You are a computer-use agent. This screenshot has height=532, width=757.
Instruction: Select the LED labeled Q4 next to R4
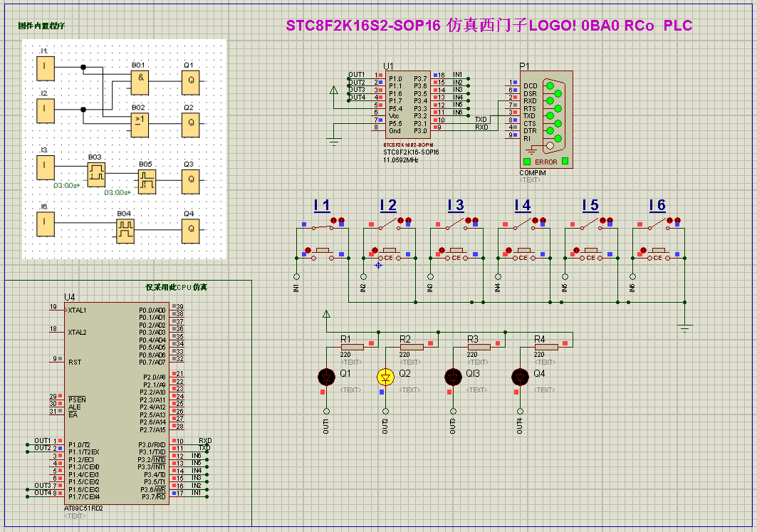pyautogui.click(x=520, y=377)
